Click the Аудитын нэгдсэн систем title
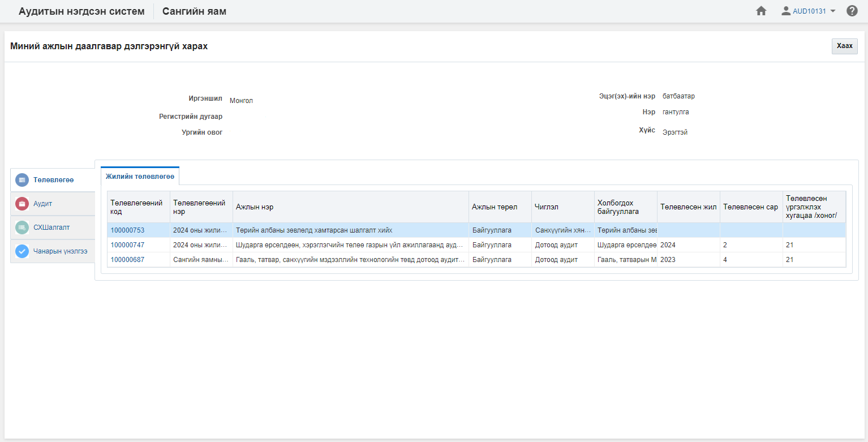This screenshot has width=868, height=442. coord(81,11)
